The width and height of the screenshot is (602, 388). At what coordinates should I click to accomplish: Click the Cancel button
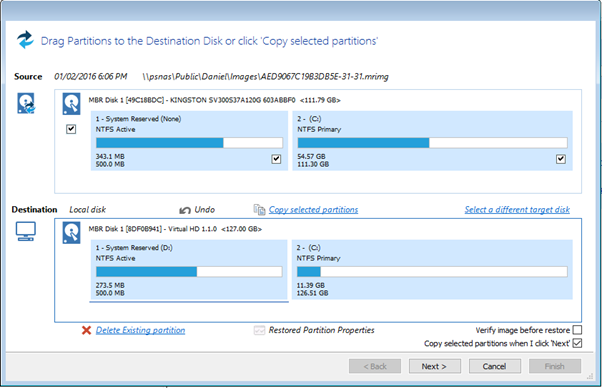pyautogui.click(x=494, y=366)
